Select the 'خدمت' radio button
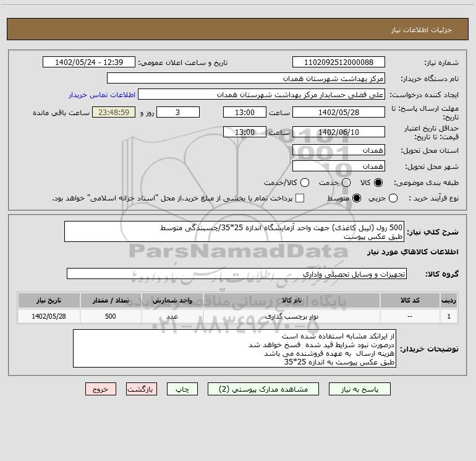 [x=346, y=183]
